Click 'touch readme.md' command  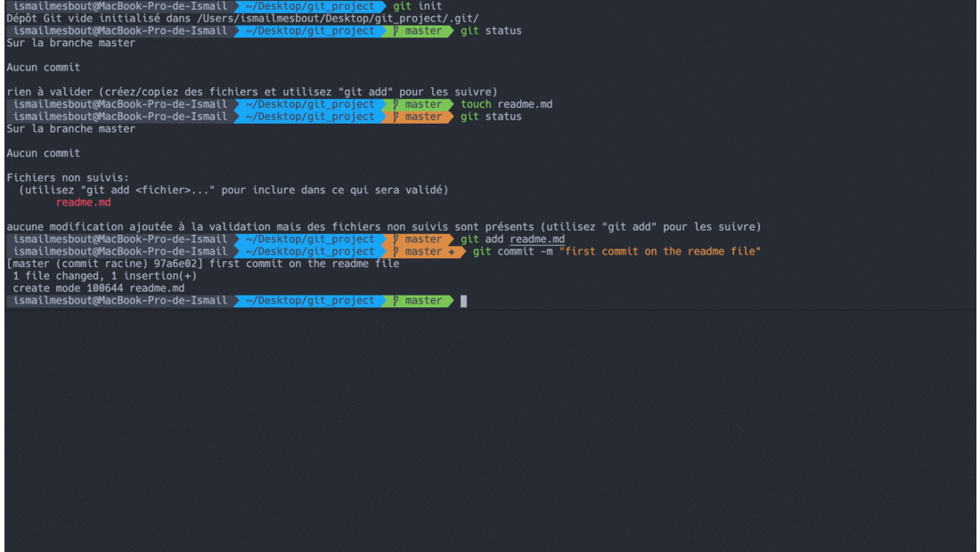click(x=506, y=104)
